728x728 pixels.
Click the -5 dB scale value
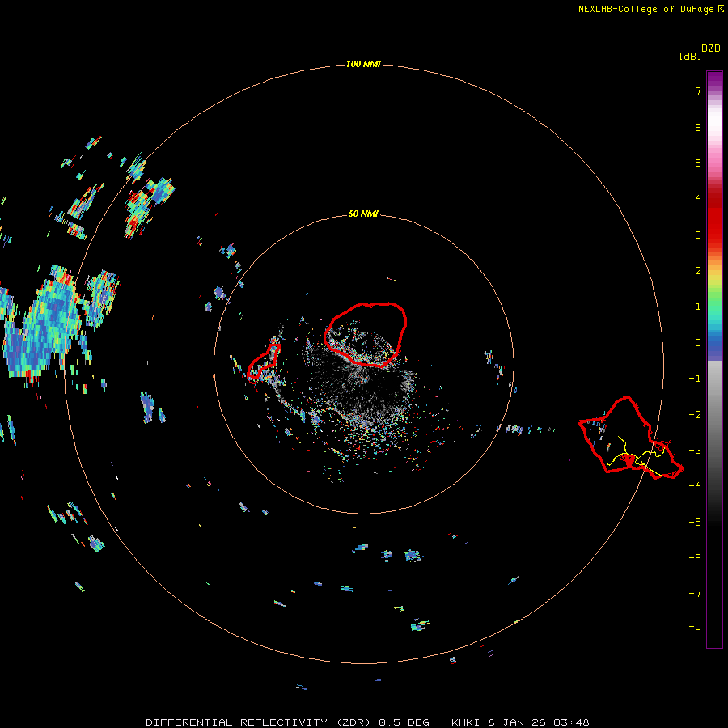pyautogui.click(x=695, y=523)
